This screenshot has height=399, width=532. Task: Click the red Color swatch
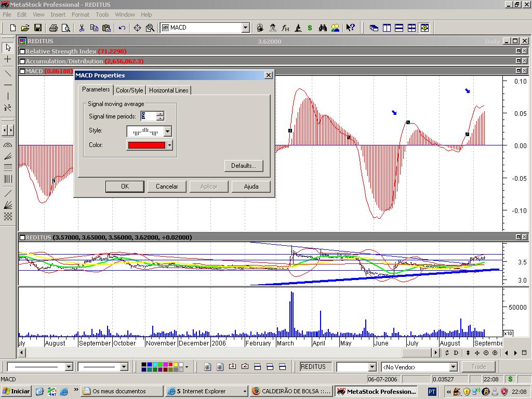pos(146,145)
